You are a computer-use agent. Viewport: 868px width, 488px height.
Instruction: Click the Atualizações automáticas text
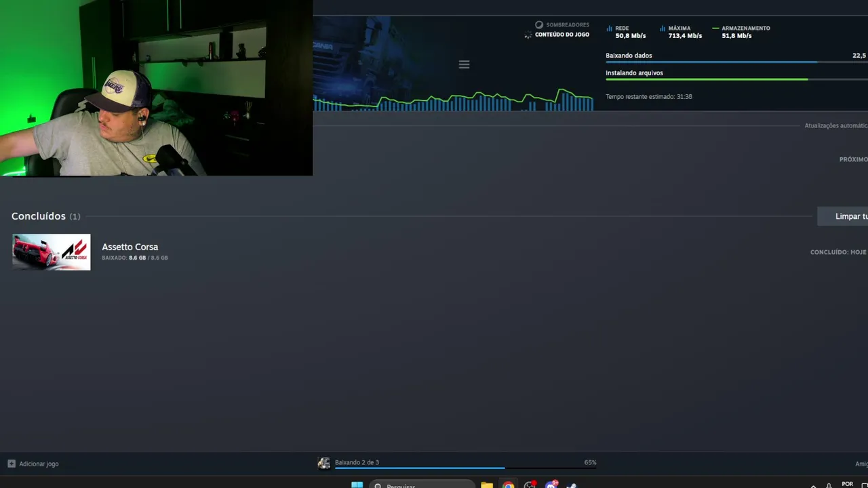(x=836, y=125)
